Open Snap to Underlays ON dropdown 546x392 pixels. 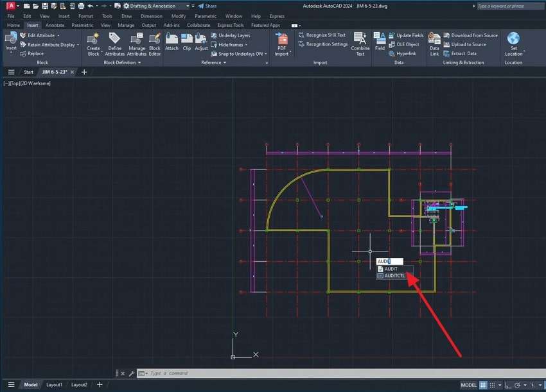coord(266,54)
